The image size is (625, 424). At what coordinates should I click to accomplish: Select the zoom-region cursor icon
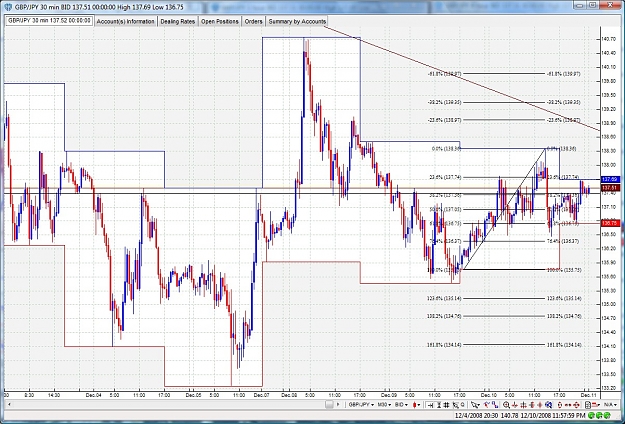pos(456,405)
